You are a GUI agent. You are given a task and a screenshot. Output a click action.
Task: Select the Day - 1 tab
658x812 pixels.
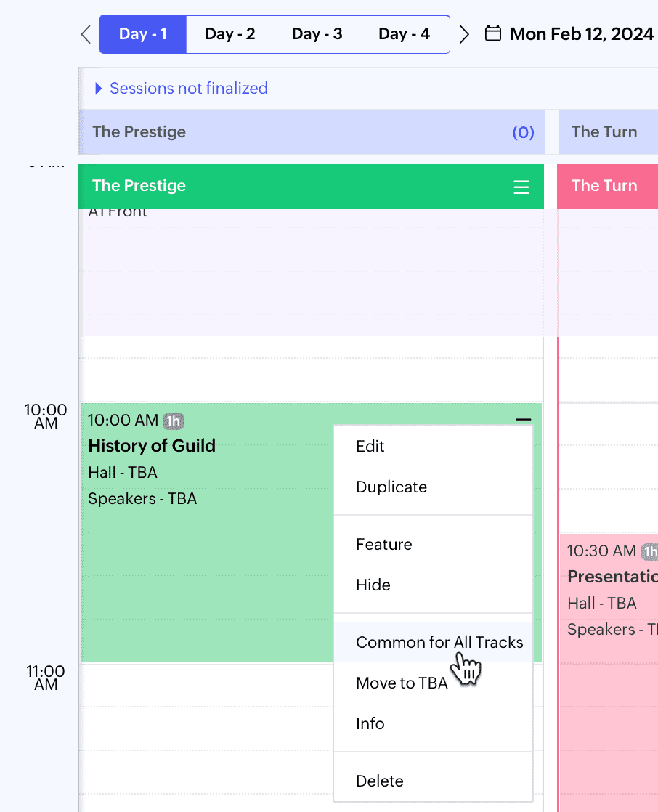point(143,34)
